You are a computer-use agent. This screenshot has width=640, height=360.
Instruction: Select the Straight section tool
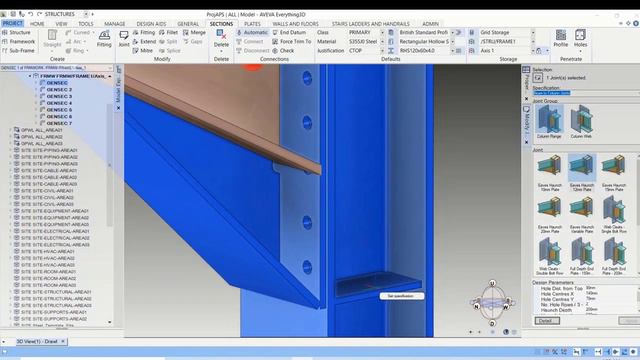click(52, 39)
